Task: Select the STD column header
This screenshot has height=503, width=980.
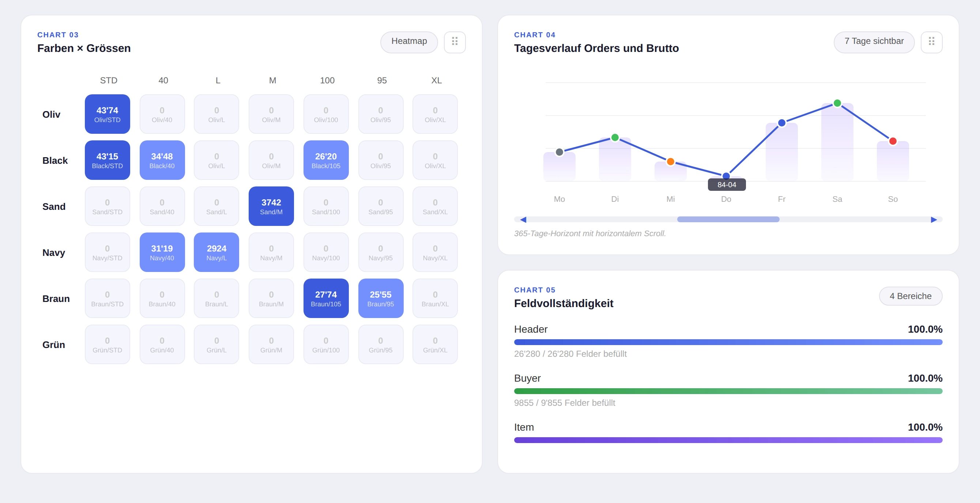Action: pyautogui.click(x=109, y=80)
